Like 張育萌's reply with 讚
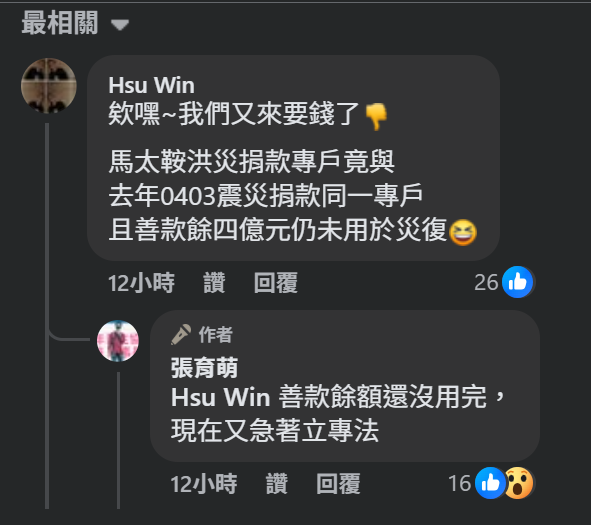This screenshot has width=591, height=525. (277, 484)
